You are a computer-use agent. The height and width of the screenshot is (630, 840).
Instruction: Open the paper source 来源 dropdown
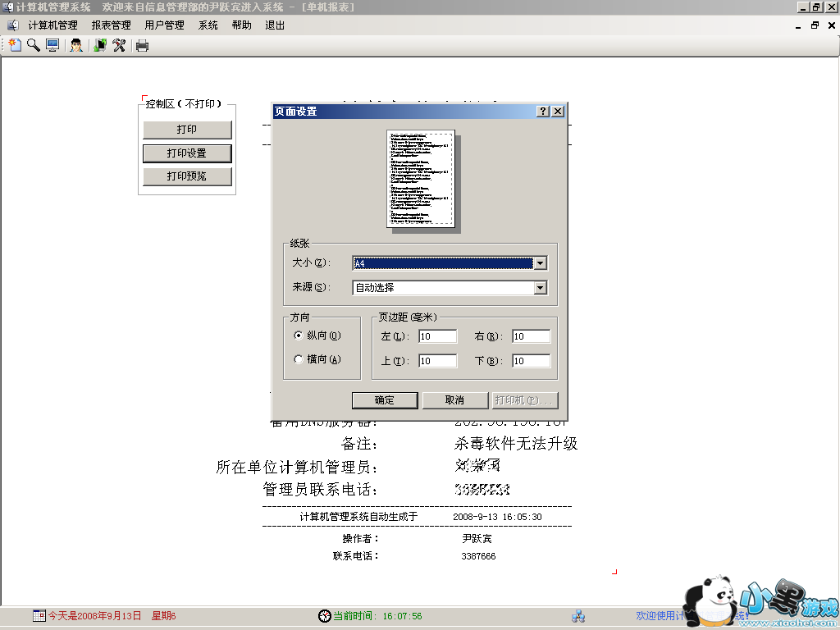tap(540, 288)
